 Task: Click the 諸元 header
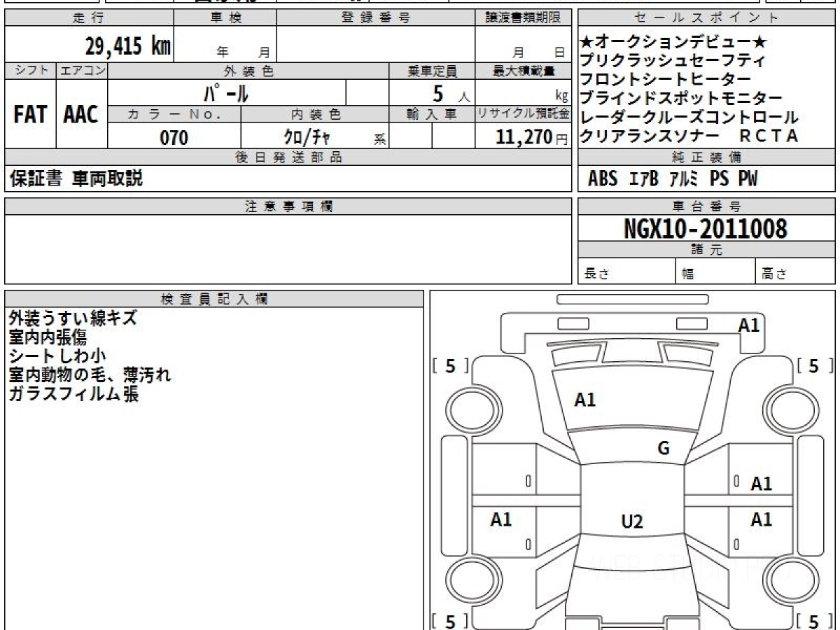coord(706,250)
